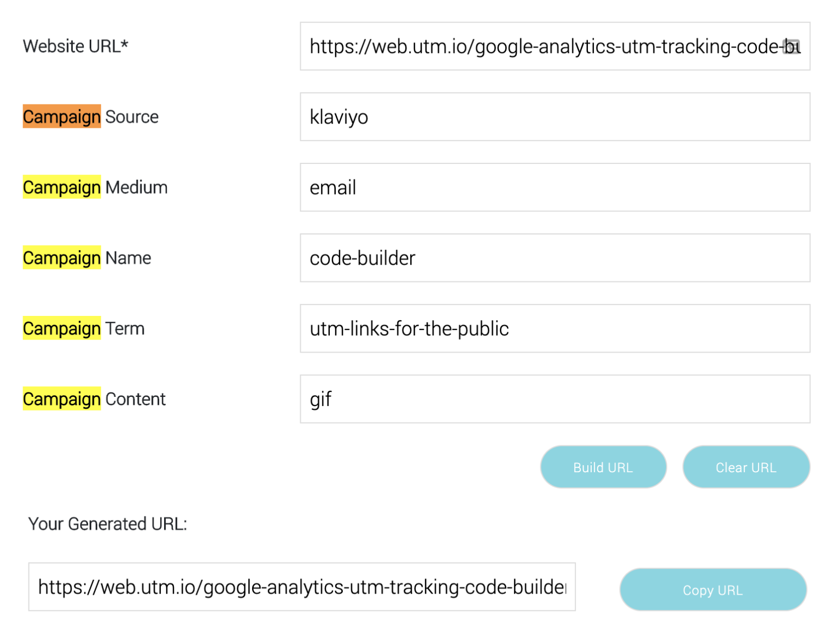Screen dimensions: 840x634
Task: Click the Campaign Term field with utm-links-for-the-public
Action: (555, 328)
